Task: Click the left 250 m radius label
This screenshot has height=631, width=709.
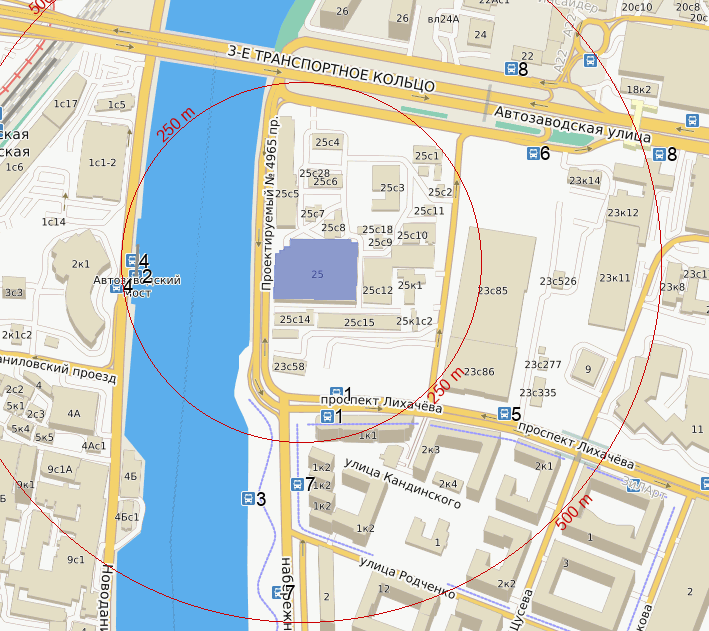Action: click(x=175, y=125)
